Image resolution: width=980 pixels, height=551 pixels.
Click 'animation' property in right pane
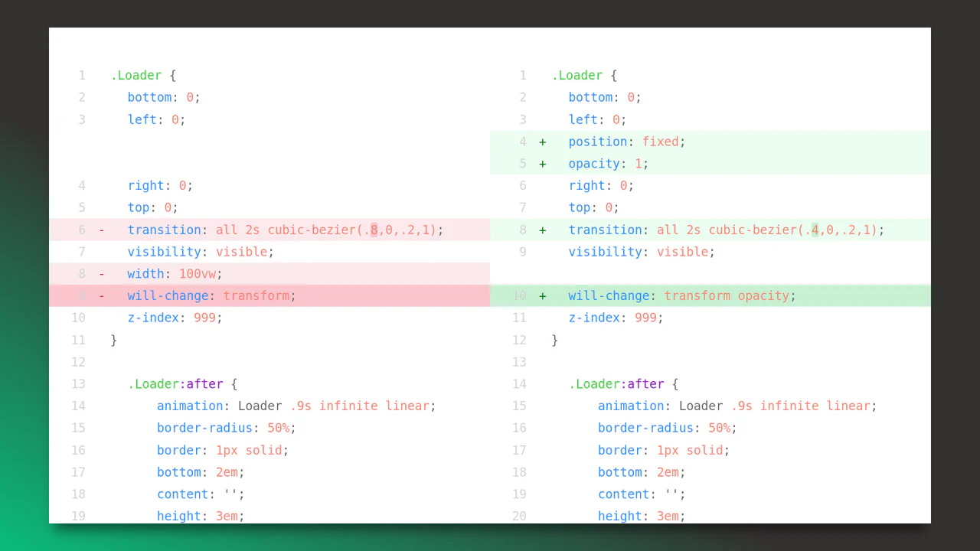point(631,406)
